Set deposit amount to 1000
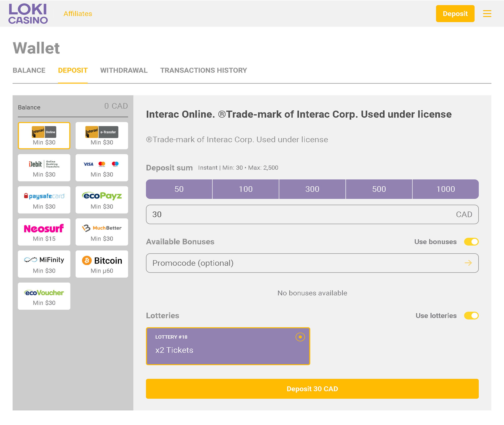This screenshot has width=504, height=425. coord(446,189)
